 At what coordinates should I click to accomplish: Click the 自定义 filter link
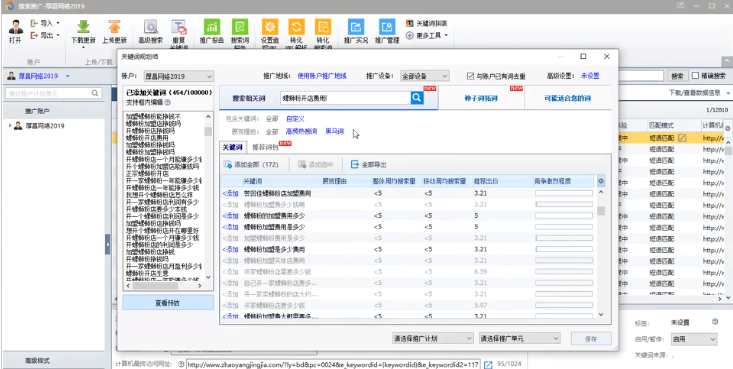pos(295,119)
